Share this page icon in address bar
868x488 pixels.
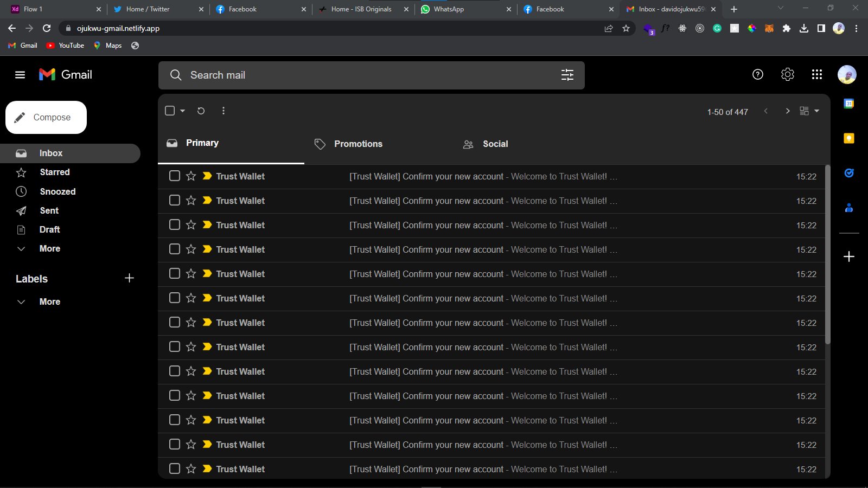click(609, 28)
